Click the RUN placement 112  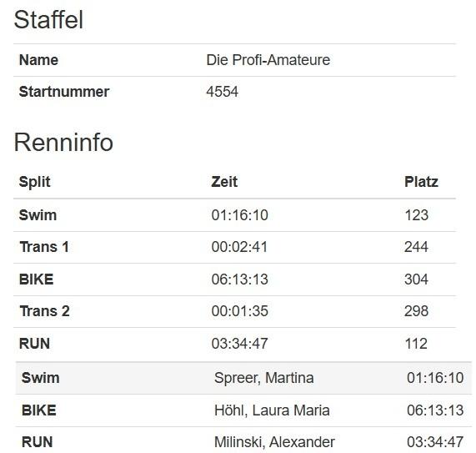[x=416, y=344]
